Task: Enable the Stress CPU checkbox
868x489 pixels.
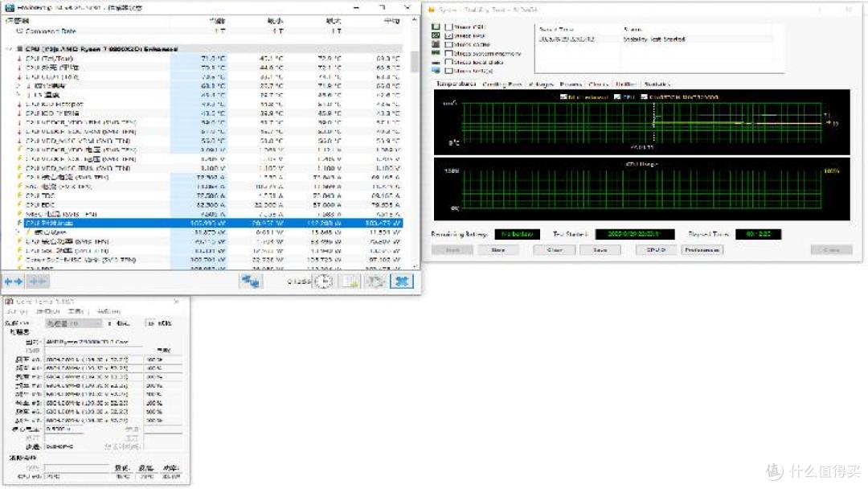Action: [x=449, y=27]
